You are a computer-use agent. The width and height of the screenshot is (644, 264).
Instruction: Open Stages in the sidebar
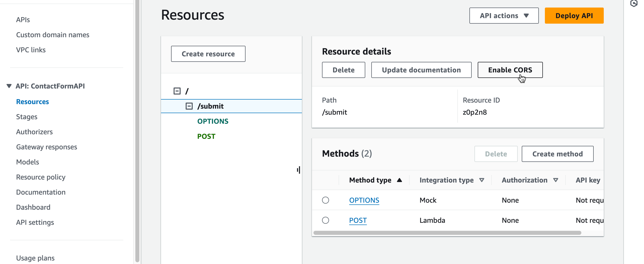27,117
